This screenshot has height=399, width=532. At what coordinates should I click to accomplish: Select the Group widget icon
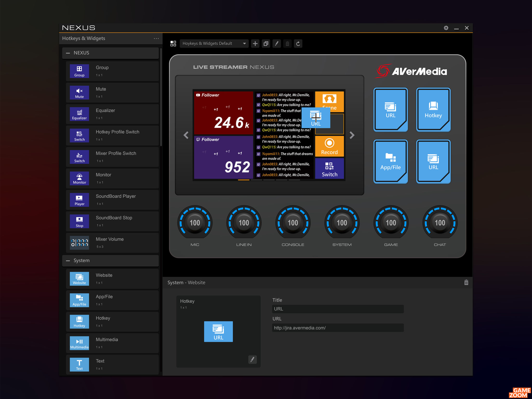(x=79, y=71)
